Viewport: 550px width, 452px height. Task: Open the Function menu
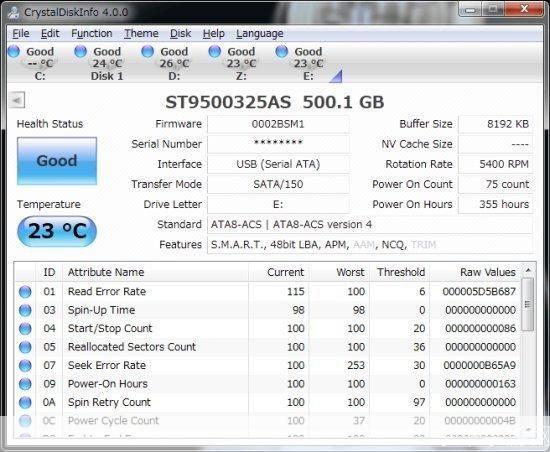point(92,33)
